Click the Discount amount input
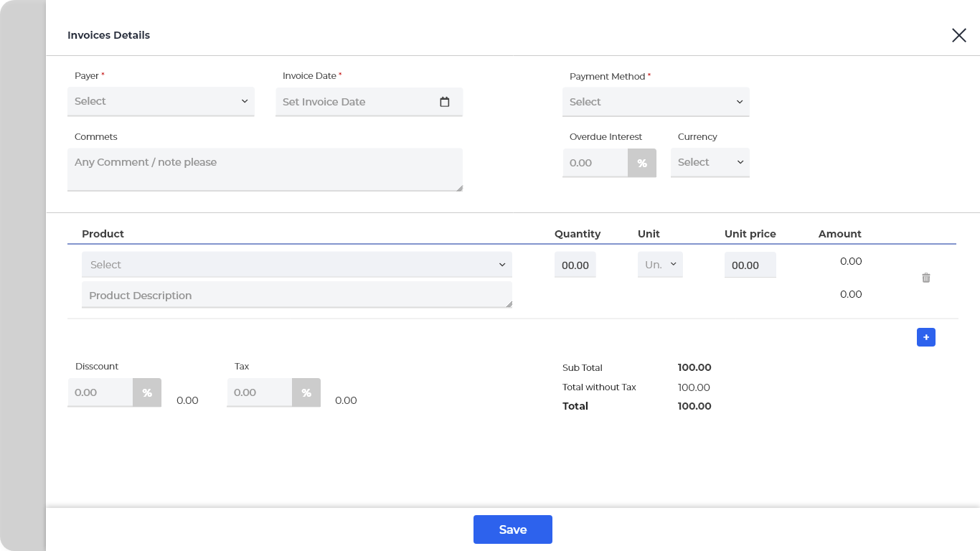 click(x=100, y=392)
